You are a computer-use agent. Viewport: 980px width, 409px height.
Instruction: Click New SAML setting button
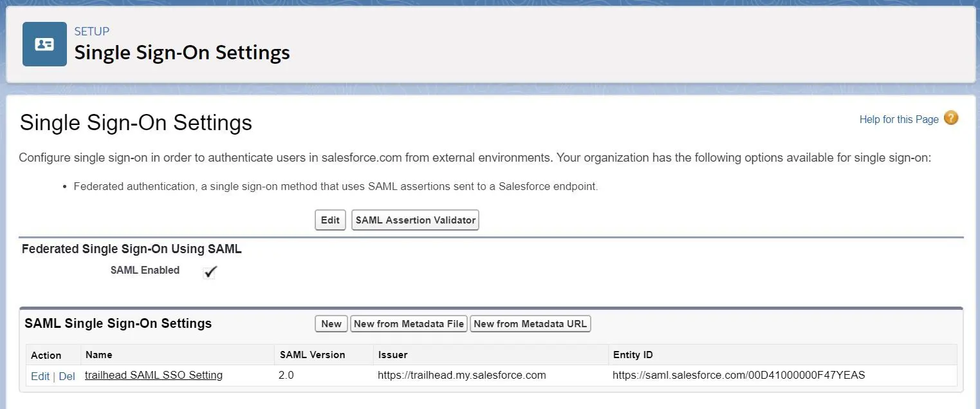click(331, 323)
